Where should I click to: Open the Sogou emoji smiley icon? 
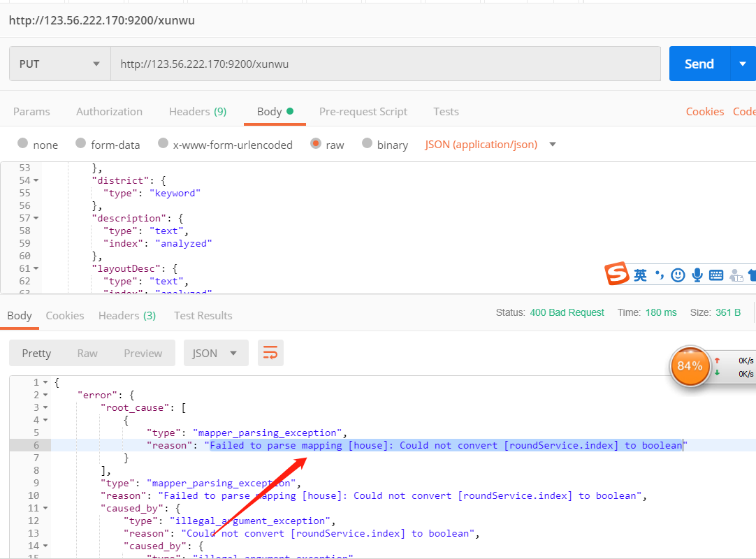678,275
